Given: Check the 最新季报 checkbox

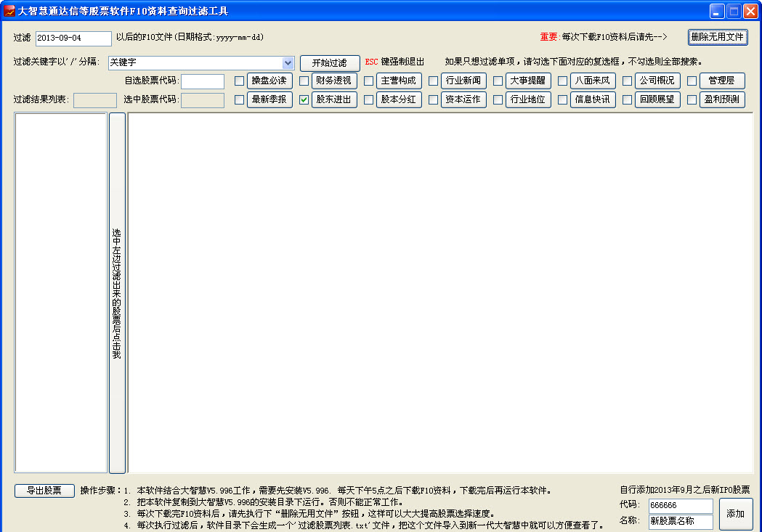Looking at the screenshot, I should [239, 100].
